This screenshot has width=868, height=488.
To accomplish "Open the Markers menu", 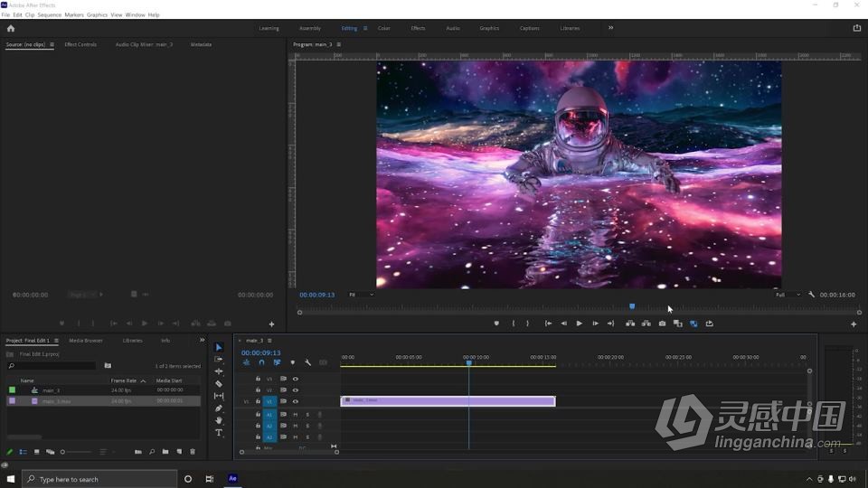I will click(x=74, y=15).
